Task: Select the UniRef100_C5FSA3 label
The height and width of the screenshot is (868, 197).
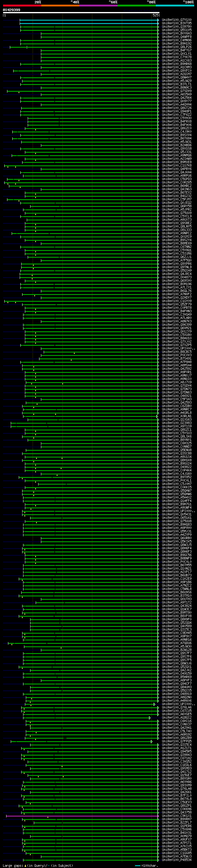Action: [x=177, y=399]
